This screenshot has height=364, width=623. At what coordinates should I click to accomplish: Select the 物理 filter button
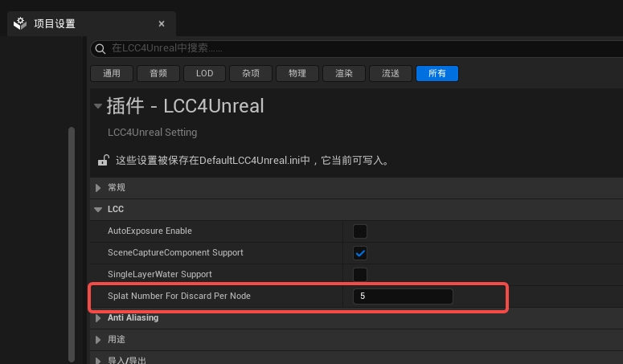pyautogui.click(x=297, y=73)
